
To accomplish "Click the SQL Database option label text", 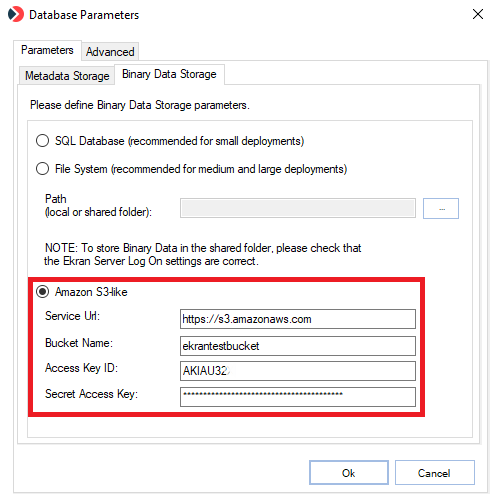I will point(180,141).
